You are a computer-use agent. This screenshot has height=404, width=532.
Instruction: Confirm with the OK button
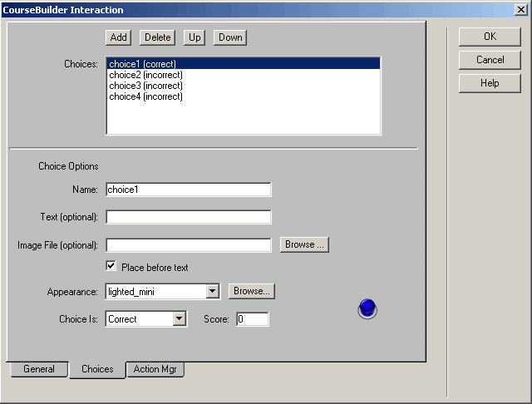[490, 37]
